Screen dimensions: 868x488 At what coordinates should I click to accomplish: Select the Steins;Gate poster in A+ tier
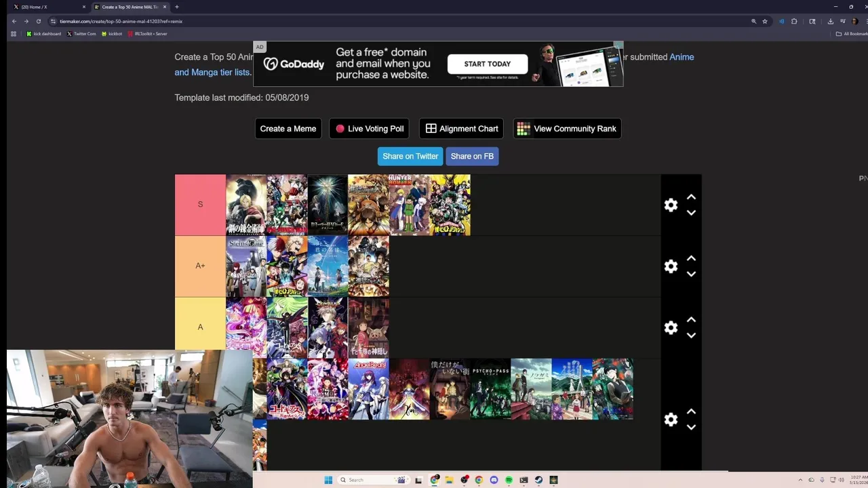click(x=246, y=266)
